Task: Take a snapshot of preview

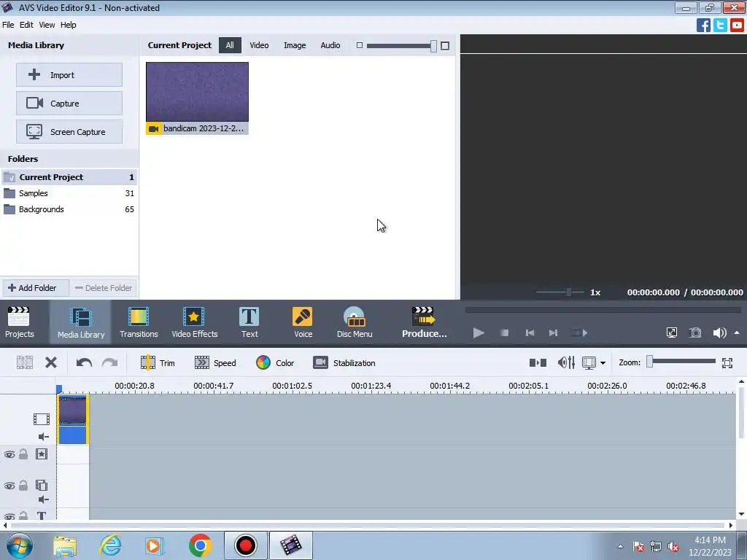Action: coord(695,332)
